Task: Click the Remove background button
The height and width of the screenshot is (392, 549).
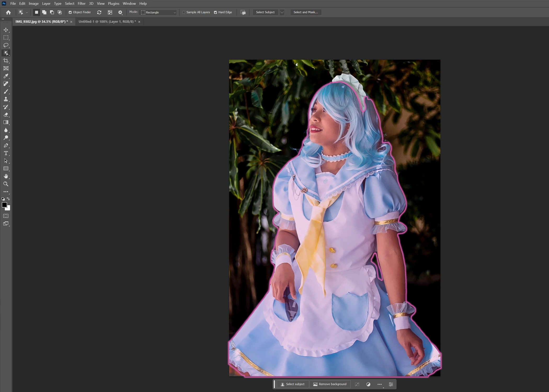Action: click(330, 384)
